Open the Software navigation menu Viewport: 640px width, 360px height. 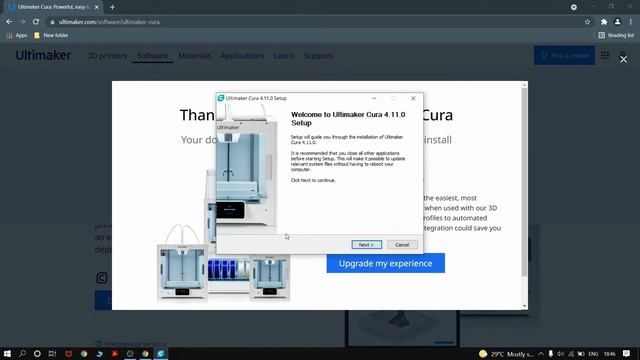[152, 56]
